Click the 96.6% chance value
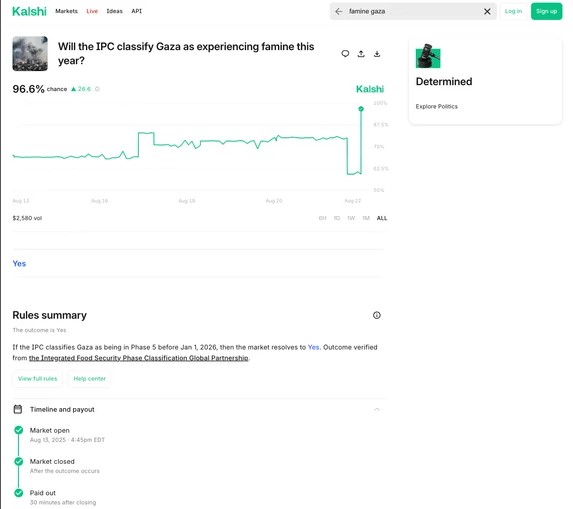 [29, 89]
